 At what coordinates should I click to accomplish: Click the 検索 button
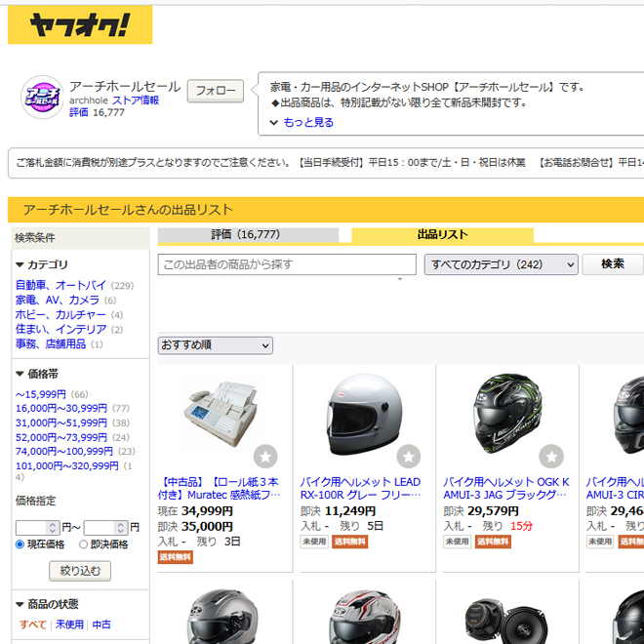point(612,264)
